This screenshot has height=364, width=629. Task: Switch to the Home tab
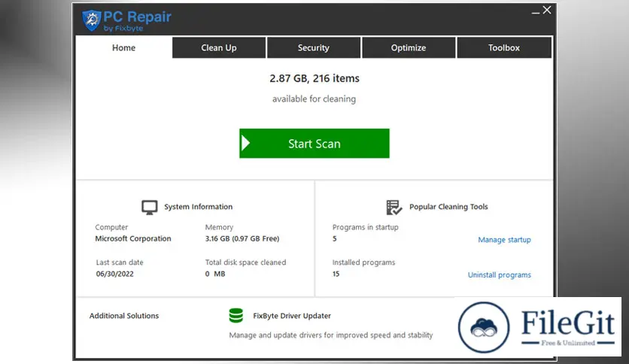[123, 47]
